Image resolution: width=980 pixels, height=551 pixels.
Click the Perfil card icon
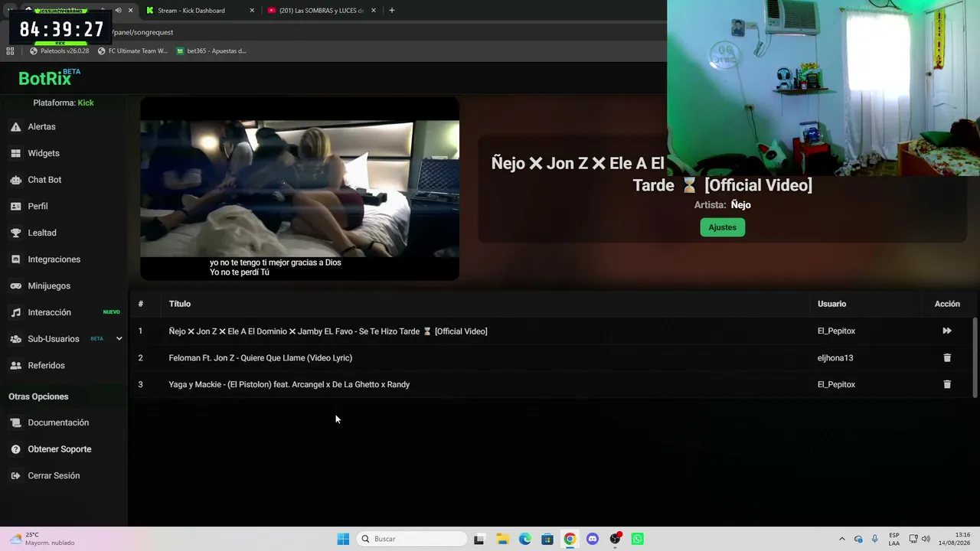15,207
